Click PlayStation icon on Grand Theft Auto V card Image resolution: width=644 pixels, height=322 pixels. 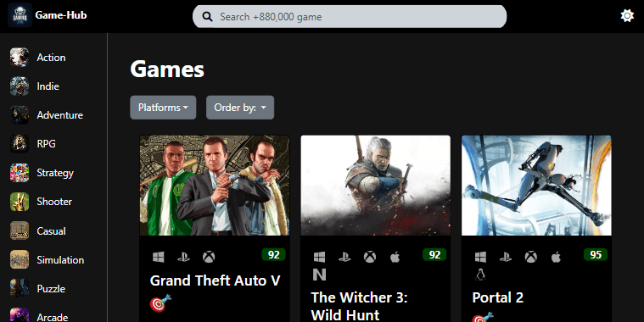coord(183,258)
